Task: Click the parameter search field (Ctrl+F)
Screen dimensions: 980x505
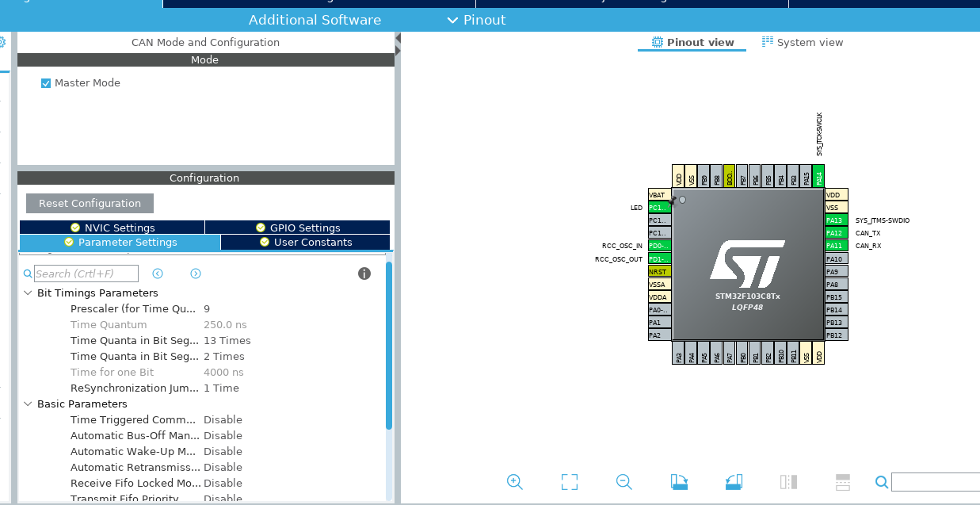Action: pos(86,274)
